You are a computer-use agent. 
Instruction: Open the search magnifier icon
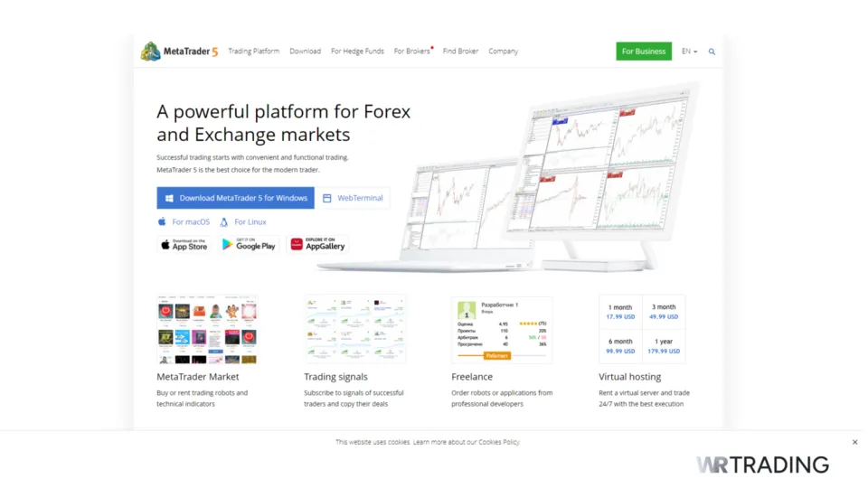(712, 52)
